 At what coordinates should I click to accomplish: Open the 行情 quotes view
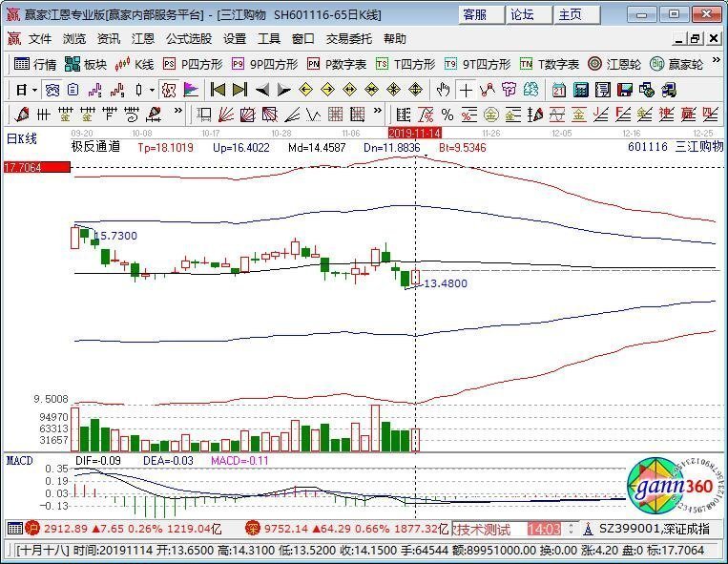[x=34, y=64]
